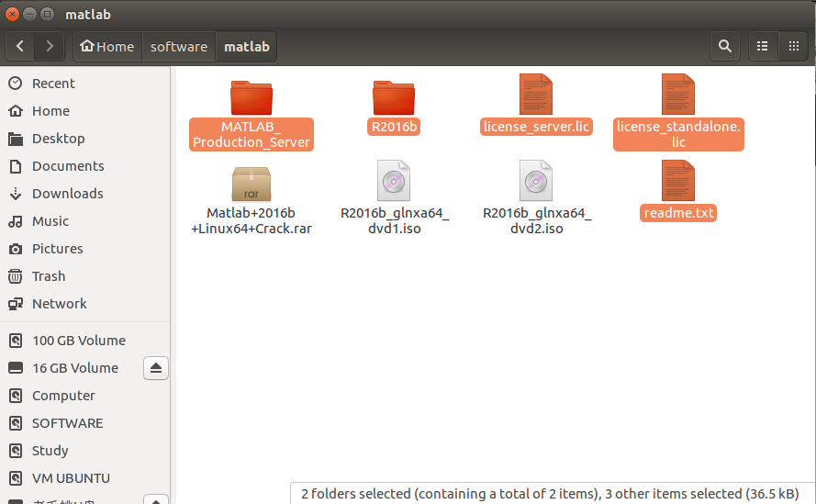This screenshot has height=504, width=816.
Task: Eject the 16 GB Volume
Action: click(156, 368)
